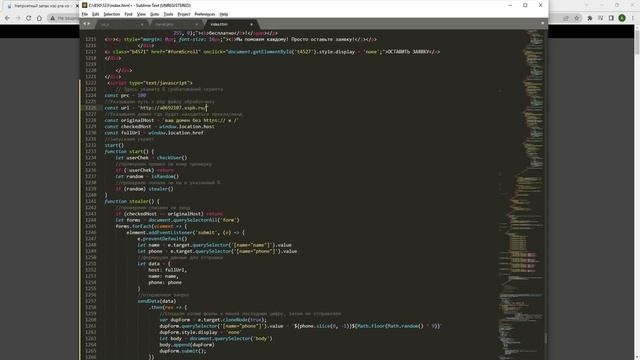
Task: Open the View menu
Action: tap(141, 14)
